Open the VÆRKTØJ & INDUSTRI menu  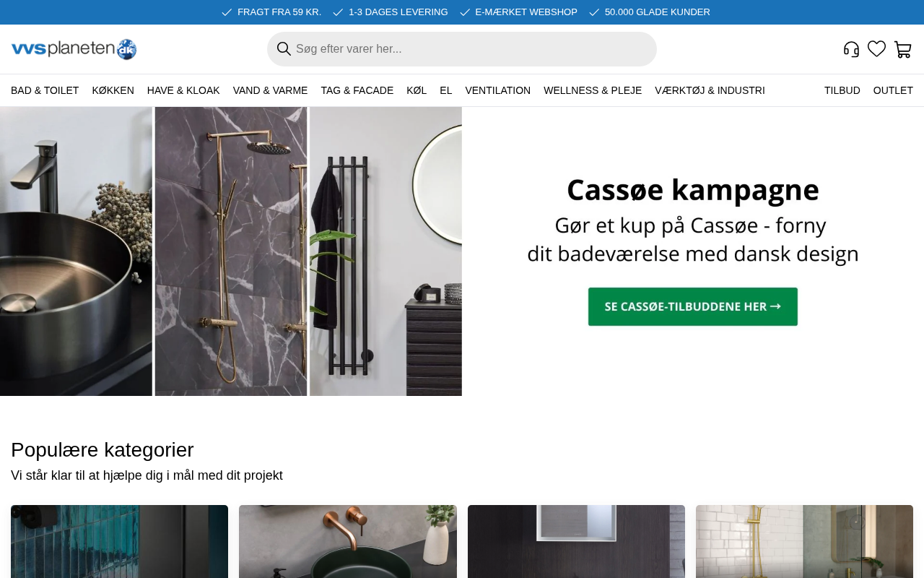tap(710, 90)
